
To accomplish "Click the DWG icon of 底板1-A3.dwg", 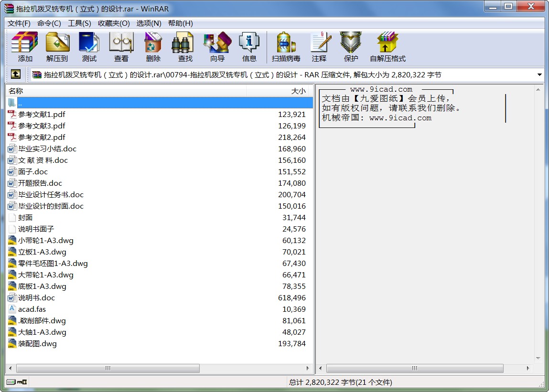I will coord(12,286).
